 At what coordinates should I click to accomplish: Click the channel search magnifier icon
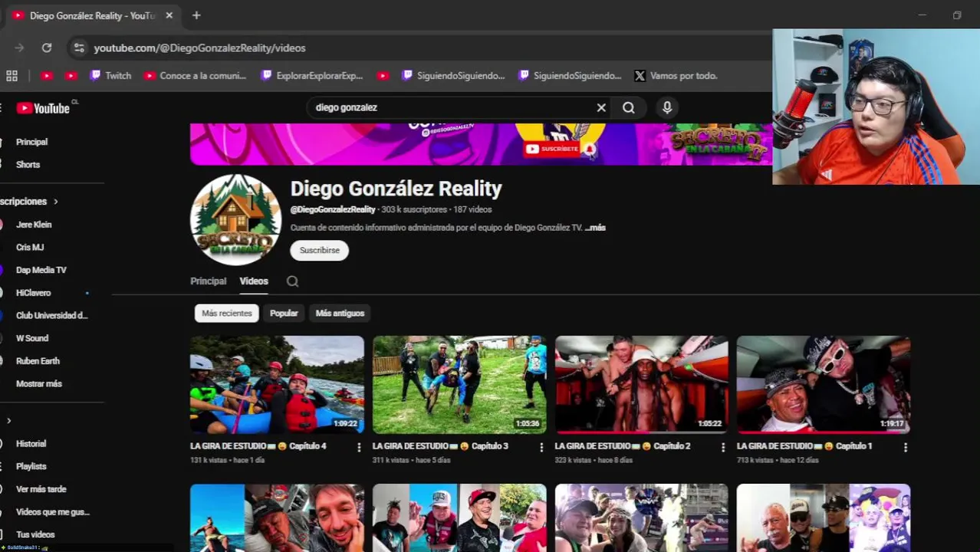(x=292, y=281)
